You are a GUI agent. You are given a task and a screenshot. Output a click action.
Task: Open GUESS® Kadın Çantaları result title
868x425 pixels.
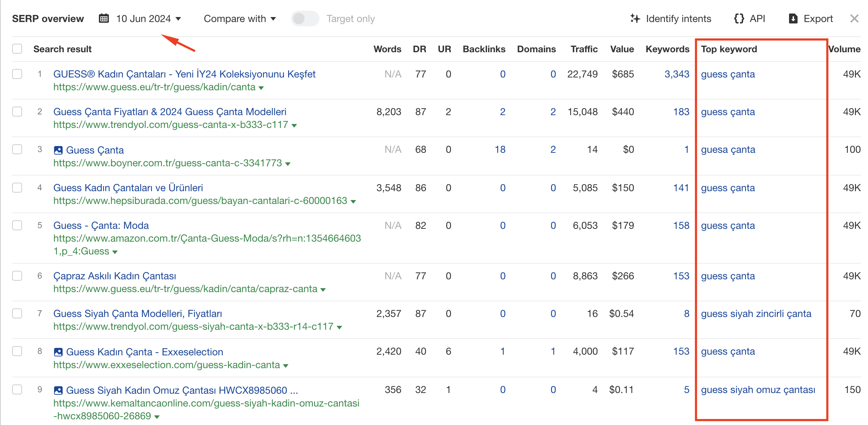pos(184,74)
